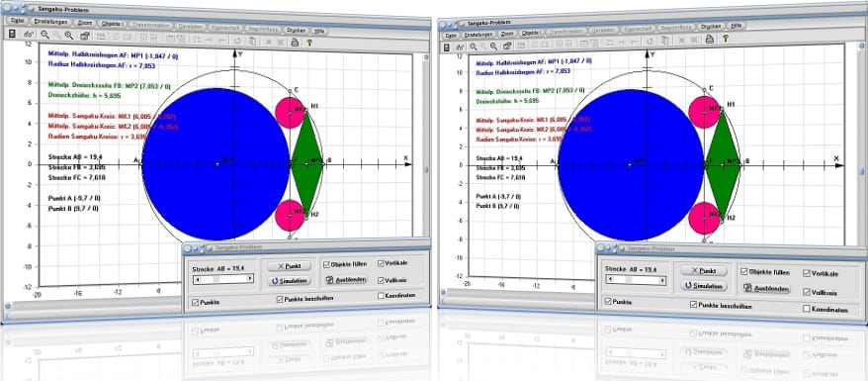Uncheck Punkte beschriften in the right panel

click(x=693, y=305)
